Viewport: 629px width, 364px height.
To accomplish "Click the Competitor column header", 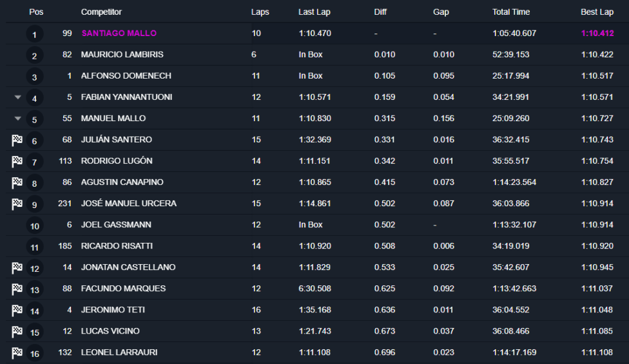I will tap(101, 12).
